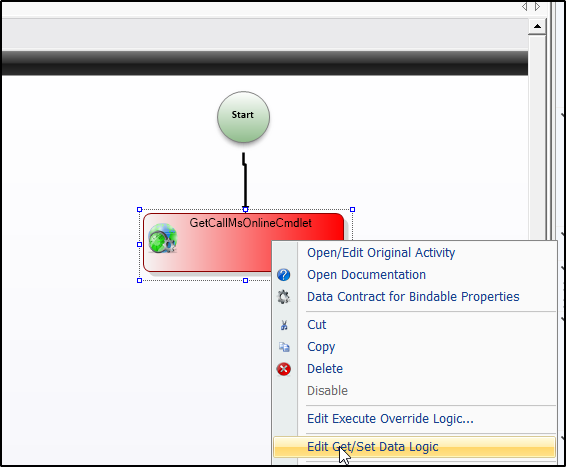Click the blue question mark documentation icon
The width and height of the screenshot is (566, 467).
tap(283, 275)
